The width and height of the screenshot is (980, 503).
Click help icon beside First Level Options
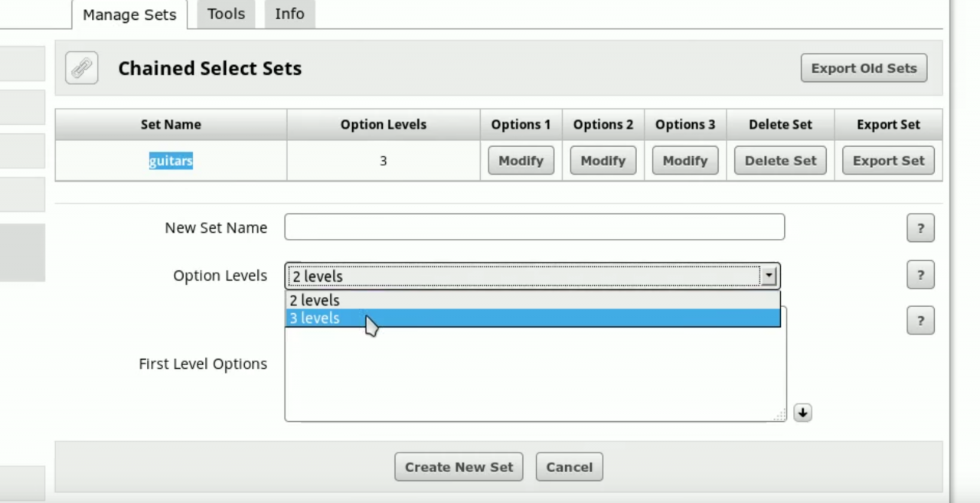[x=920, y=321]
